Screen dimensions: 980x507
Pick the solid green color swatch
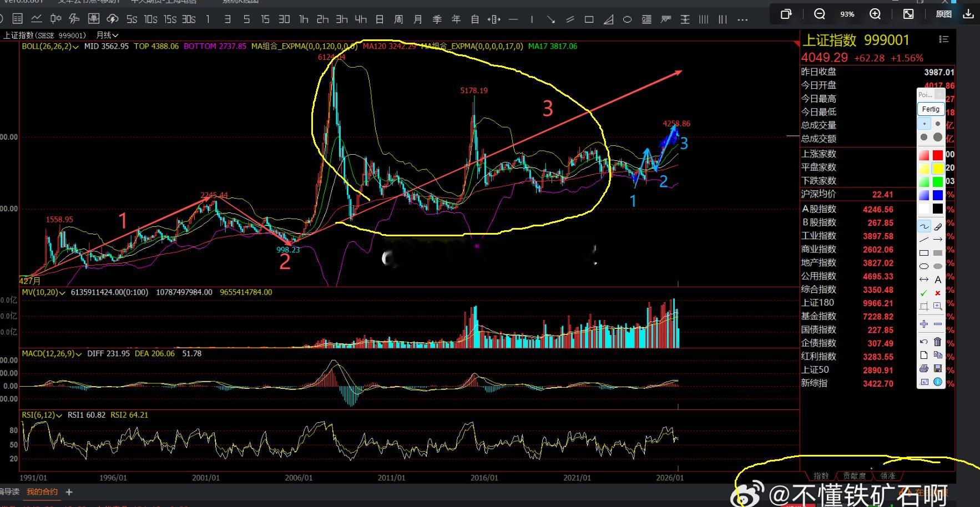tap(938, 182)
